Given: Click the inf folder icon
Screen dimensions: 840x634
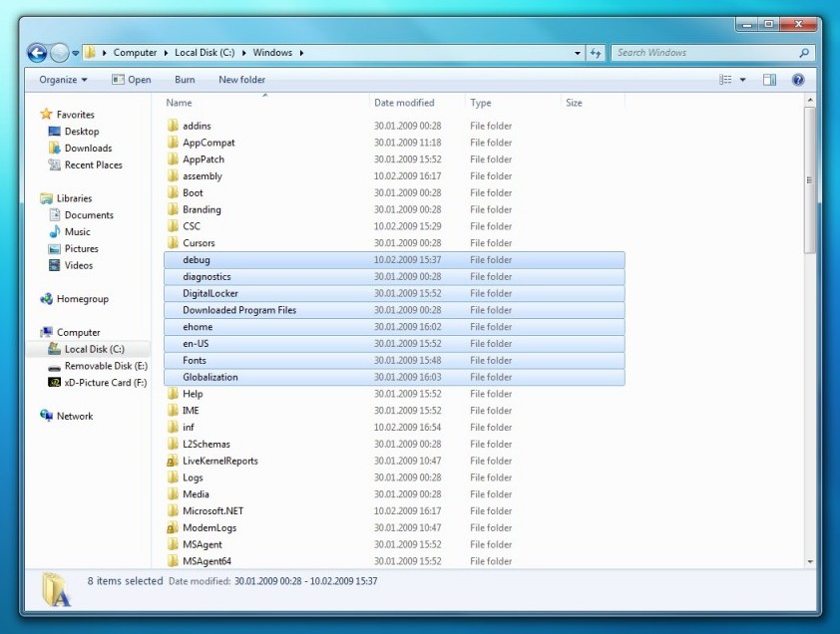Looking at the screenshot, I should [x=173, y=427].
